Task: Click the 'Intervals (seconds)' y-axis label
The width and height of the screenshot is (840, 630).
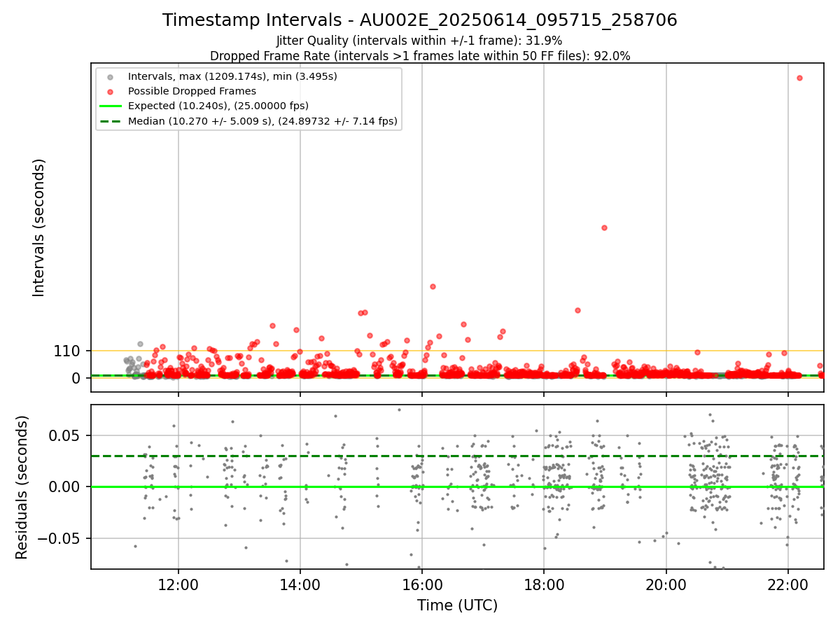Action: [39, 227]
